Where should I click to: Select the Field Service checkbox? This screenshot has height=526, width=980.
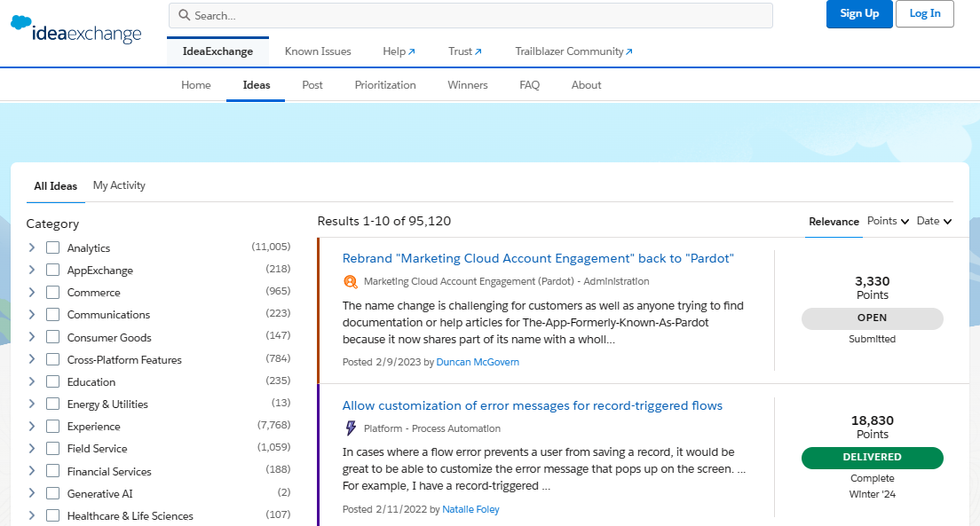coord(52,449)
